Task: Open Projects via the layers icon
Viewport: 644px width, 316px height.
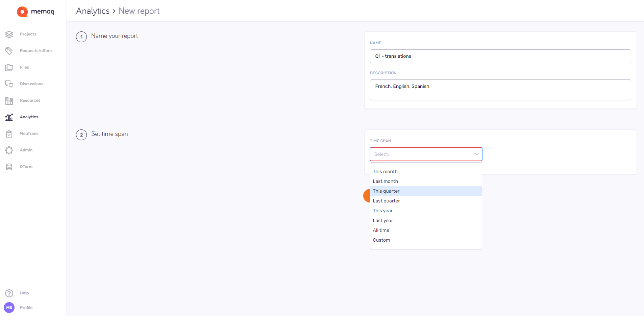Action: (9, 34)
